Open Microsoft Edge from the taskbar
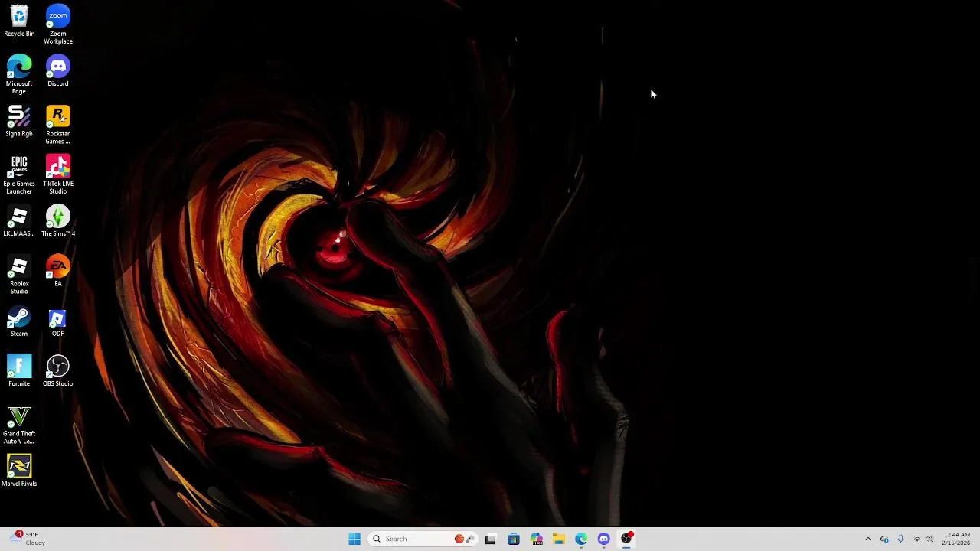This screenshot has width=980, height=551. (x=582, y=539)
